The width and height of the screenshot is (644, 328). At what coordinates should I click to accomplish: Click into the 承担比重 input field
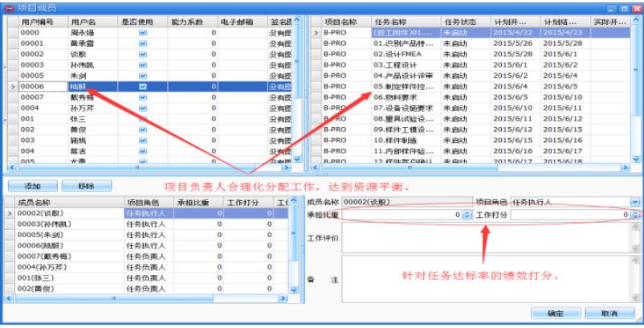pyautogui.click(x=402, y=215)
